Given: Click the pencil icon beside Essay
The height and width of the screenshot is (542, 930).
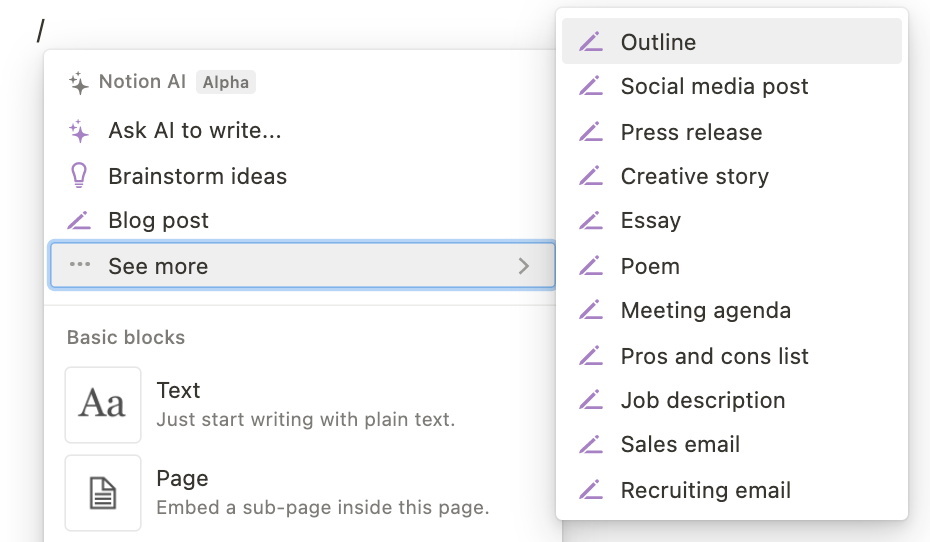Looking at the screenshot, I should (x=591, y=221).
